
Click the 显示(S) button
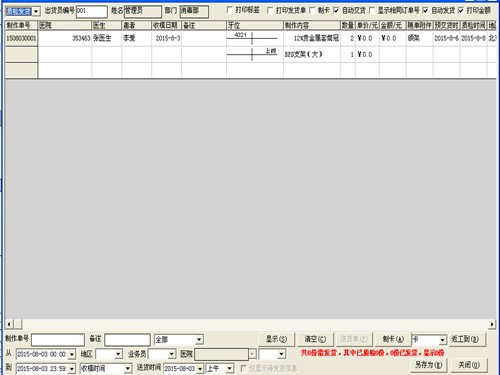276,339
